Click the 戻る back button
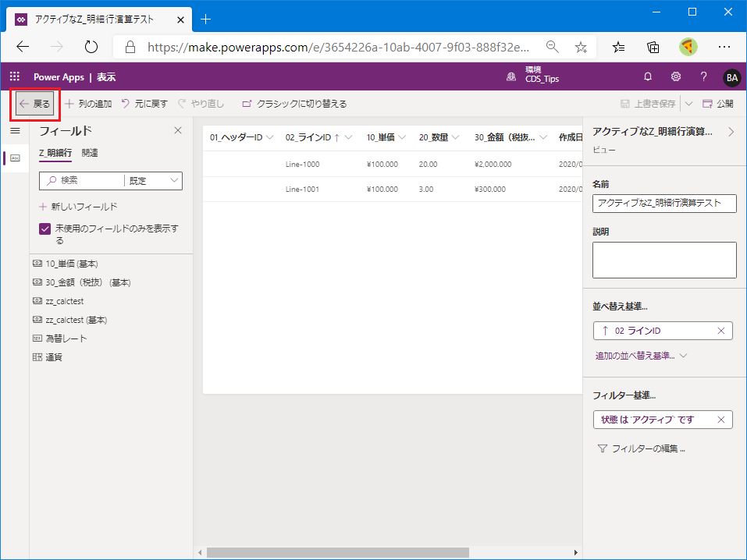 click(35, 104)
